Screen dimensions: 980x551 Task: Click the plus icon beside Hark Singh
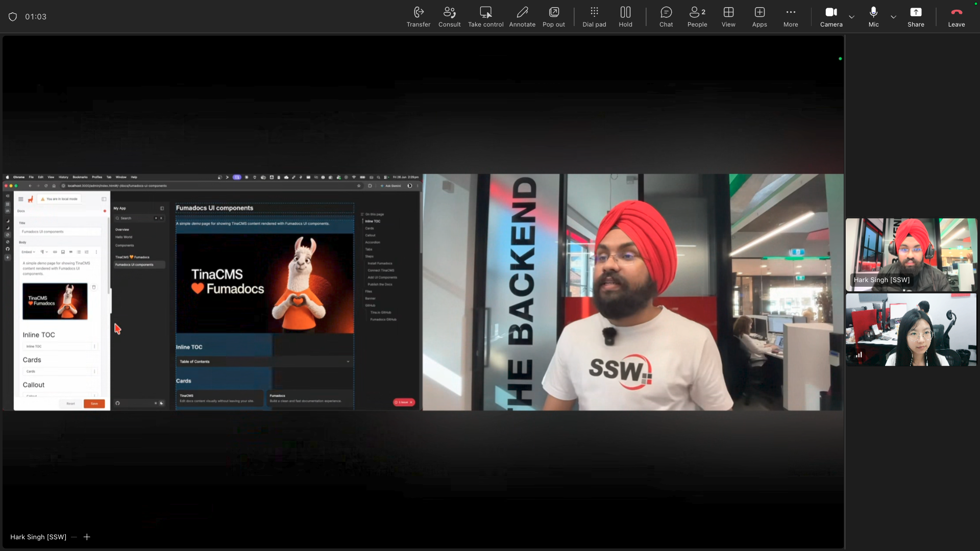point(87,537)
